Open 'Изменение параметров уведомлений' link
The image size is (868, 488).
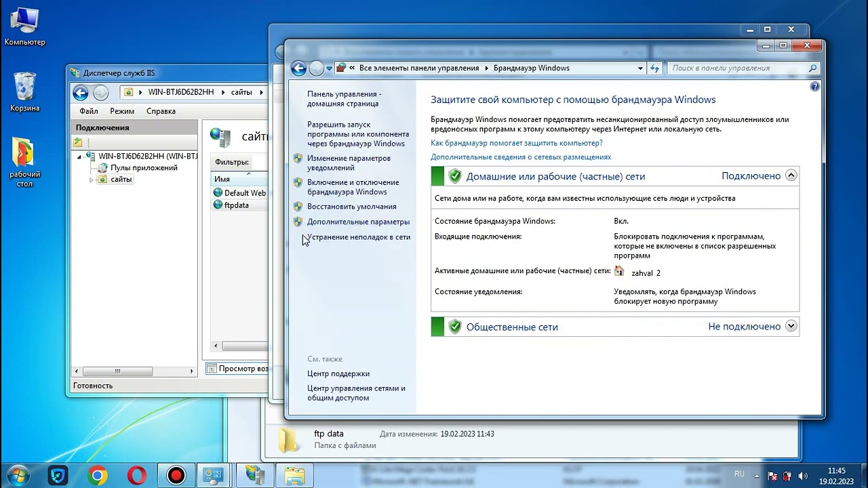(349, 163)
